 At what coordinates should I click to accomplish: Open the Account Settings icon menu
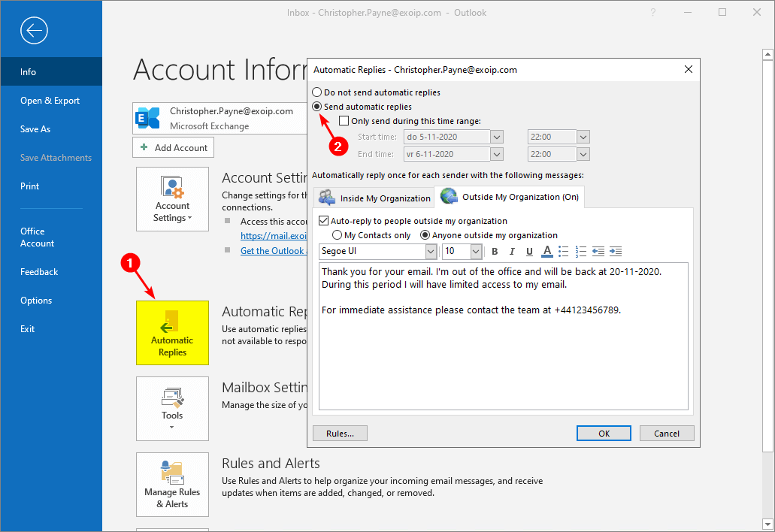(172, 198)
